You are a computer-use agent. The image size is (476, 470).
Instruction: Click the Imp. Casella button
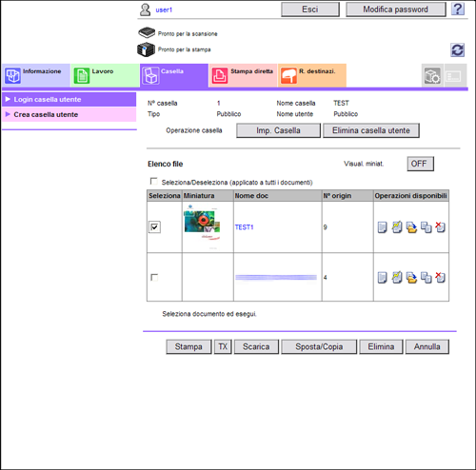pyautogui.click(x=278, y=130)
